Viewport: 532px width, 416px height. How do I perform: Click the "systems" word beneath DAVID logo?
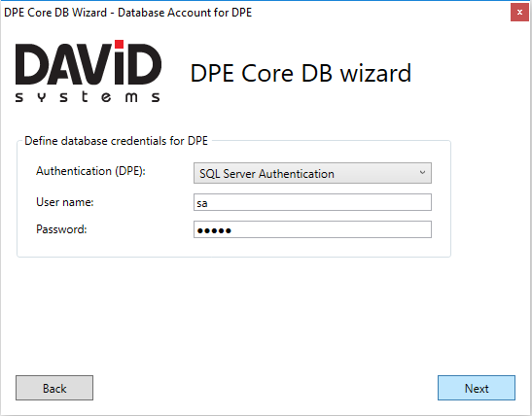(x=88, y=96)
